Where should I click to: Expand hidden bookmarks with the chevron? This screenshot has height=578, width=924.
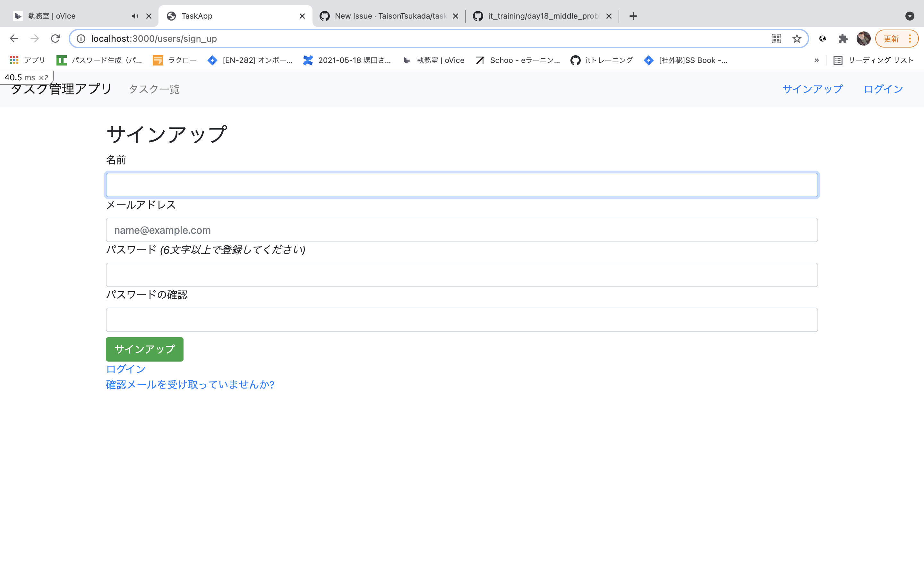coord(817,60)
